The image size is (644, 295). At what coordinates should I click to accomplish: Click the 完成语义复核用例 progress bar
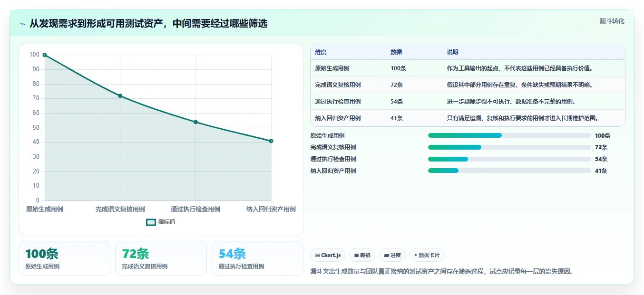[x=509, y=147]
